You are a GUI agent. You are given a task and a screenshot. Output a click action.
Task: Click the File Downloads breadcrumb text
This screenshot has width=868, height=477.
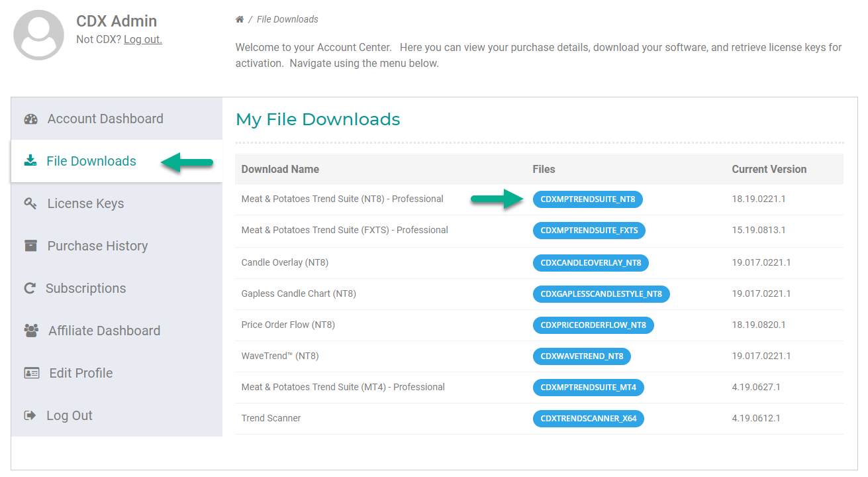pos(287,20)
